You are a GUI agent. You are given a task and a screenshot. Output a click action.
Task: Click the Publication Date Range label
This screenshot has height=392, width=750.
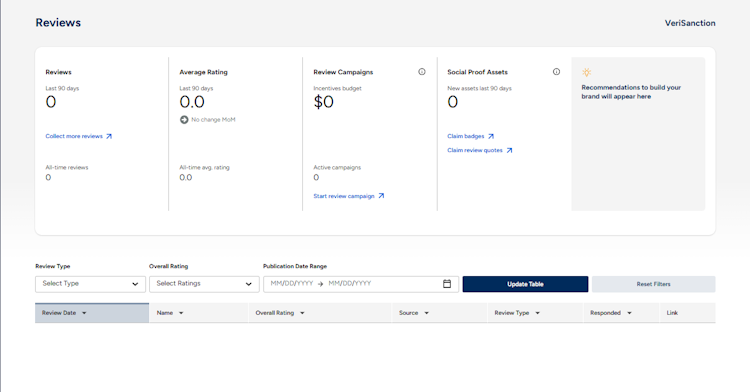[295, 266]
